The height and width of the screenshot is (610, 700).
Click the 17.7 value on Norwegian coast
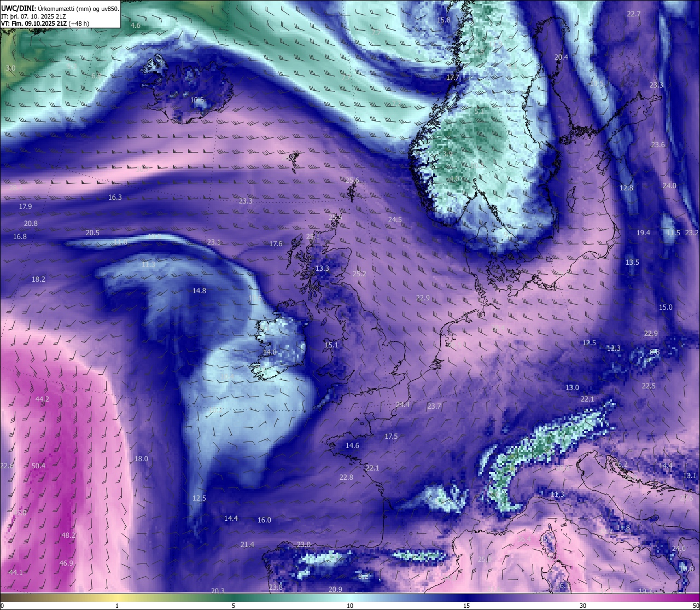tap(453, 78)
